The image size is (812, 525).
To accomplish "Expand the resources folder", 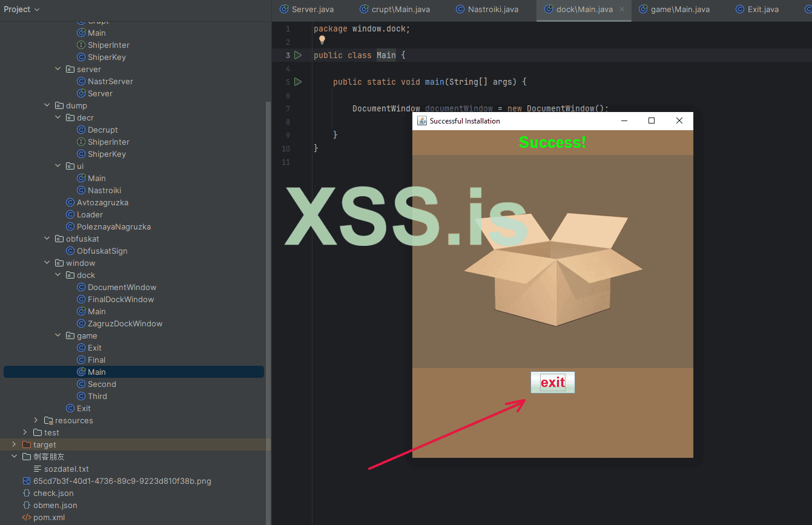I will [36, 420].
